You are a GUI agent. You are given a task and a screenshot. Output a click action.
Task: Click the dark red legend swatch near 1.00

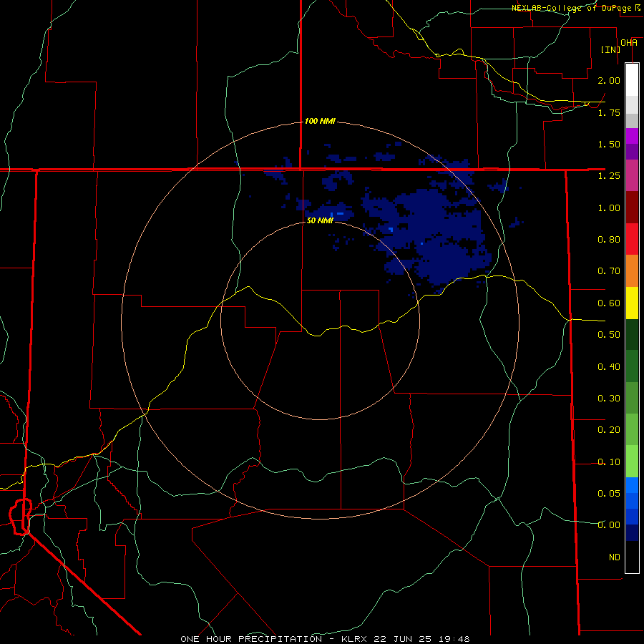coord(632,208)
